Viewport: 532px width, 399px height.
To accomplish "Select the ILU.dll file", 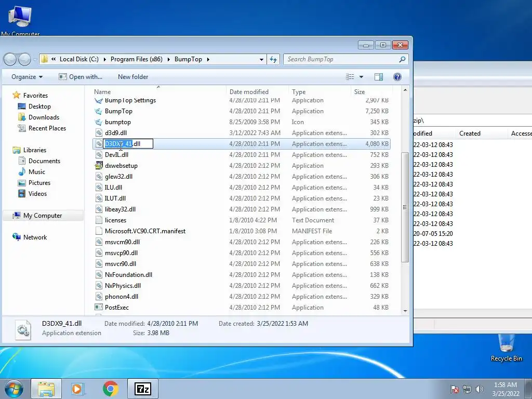I will 113,187.
